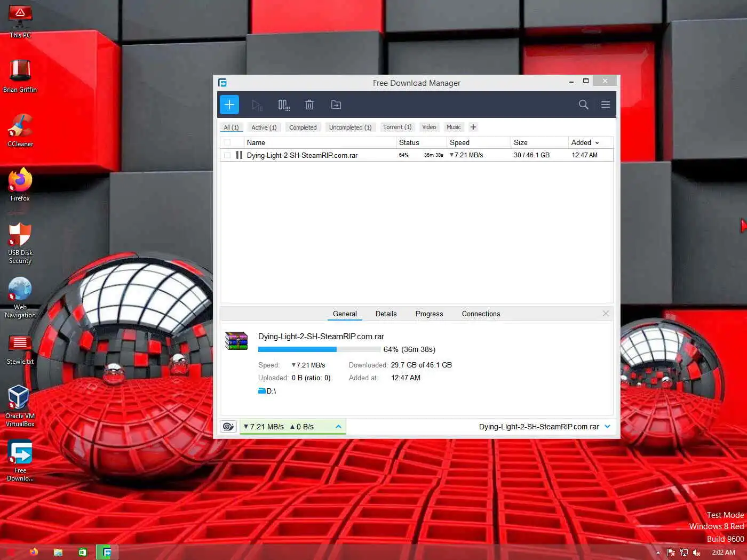Sort by Added column arrow
This screenshot has width=747, height=560.
[597, 143]
